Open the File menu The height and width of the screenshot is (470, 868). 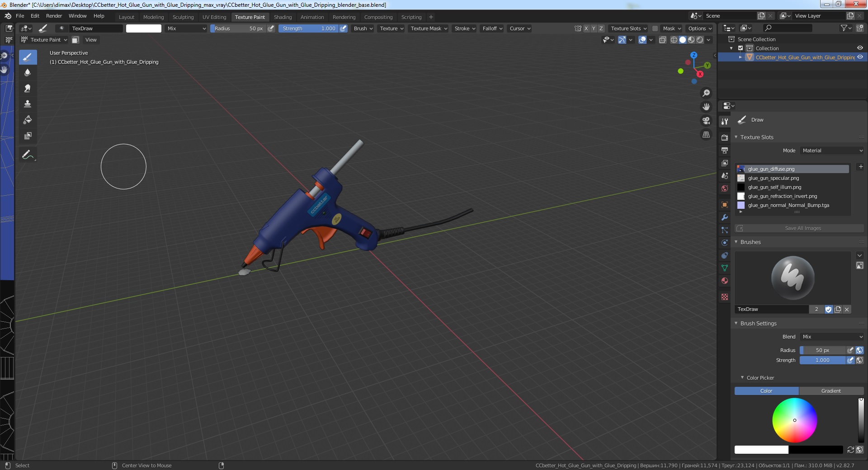pos(20,16)
